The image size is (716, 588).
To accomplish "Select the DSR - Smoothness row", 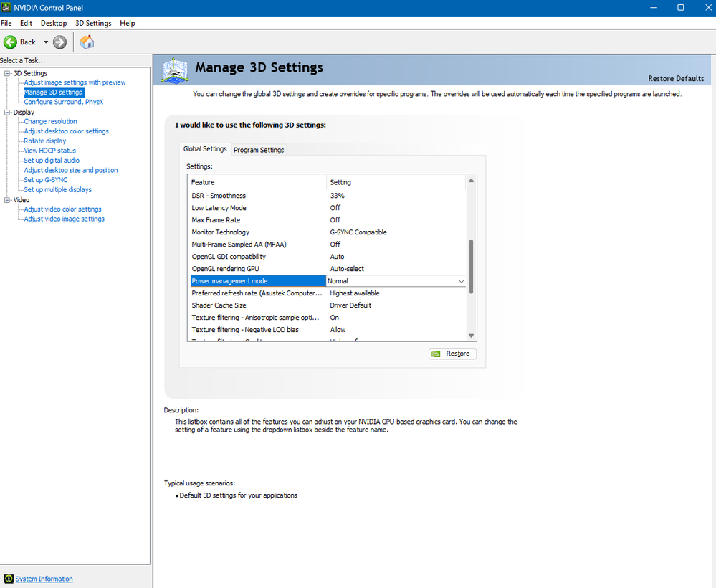I will point(327,196).
